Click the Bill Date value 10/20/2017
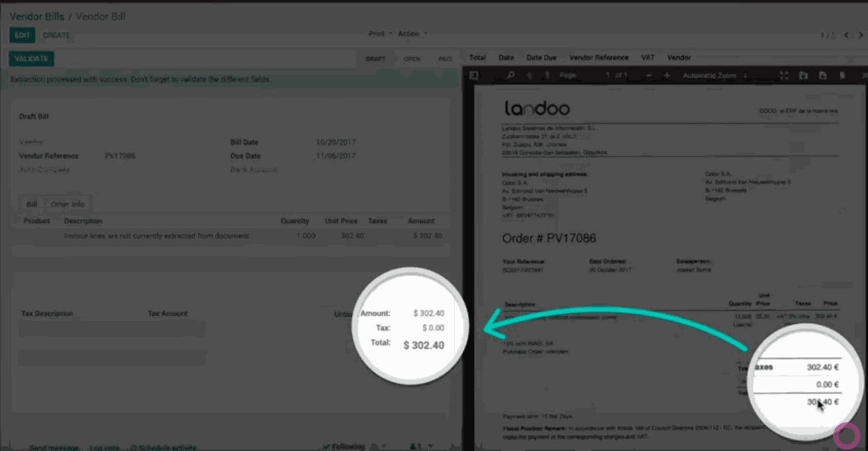Image resolution: width=868 pixels, height=451 pixels. tap(336, 143)
